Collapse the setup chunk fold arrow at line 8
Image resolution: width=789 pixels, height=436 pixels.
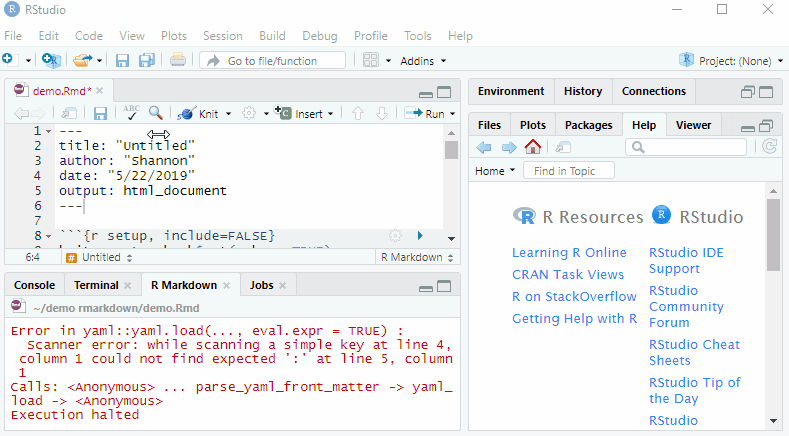48,236
